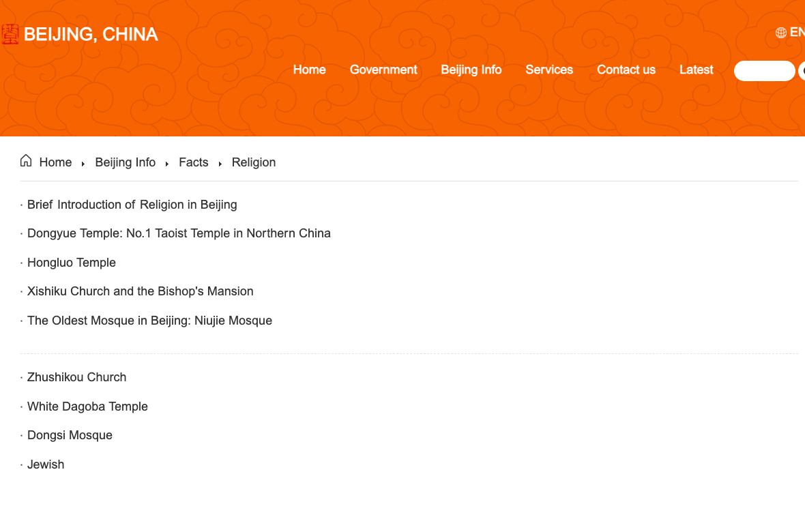Screen dimensions: 805x532
Task: Open the Jewish article link
Action: click(x=46, y=464)
